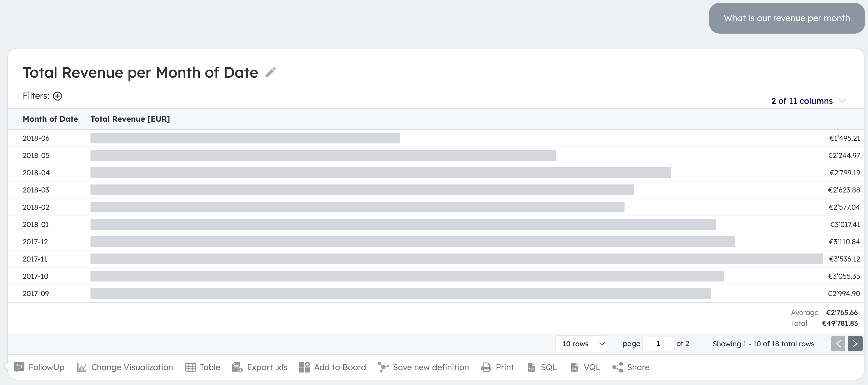Go to the previous results page
This screenshot has width=868, height=385.
838,344
